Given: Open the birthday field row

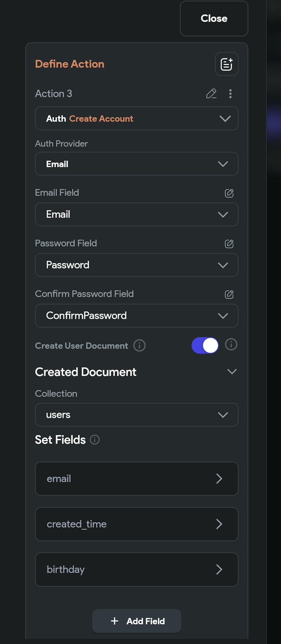Looking at the screenshot, I should pyautogui.click(x=137, y=569).
